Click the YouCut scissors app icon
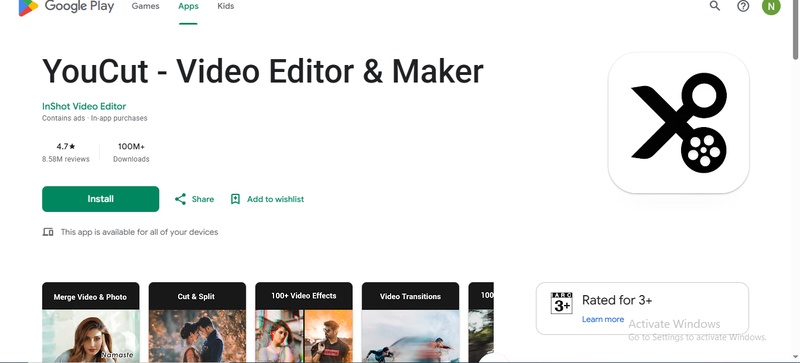The height and width of the screenshot is (363, 800). click(x=679, y=123)
